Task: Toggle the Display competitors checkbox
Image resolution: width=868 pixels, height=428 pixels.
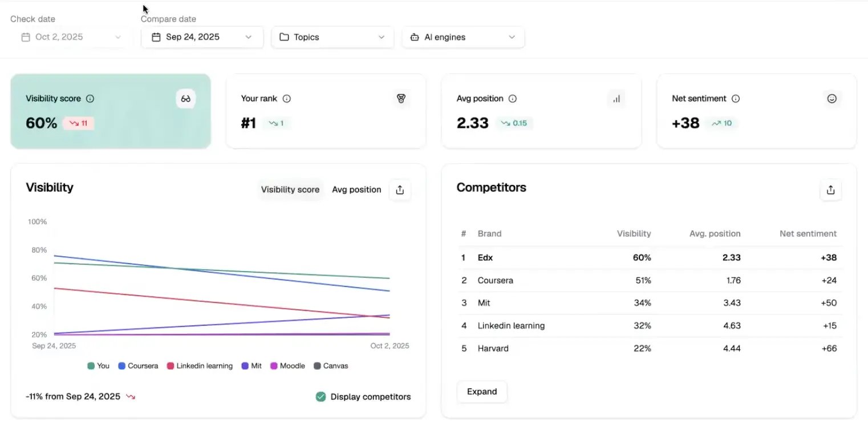Action: (321, 397)
